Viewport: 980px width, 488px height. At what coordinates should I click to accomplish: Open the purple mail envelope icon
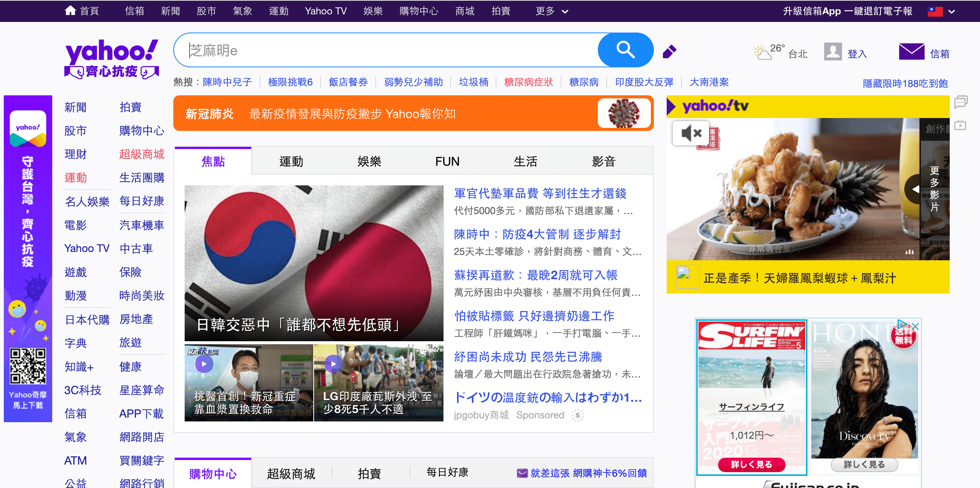[x=912, y=51]
